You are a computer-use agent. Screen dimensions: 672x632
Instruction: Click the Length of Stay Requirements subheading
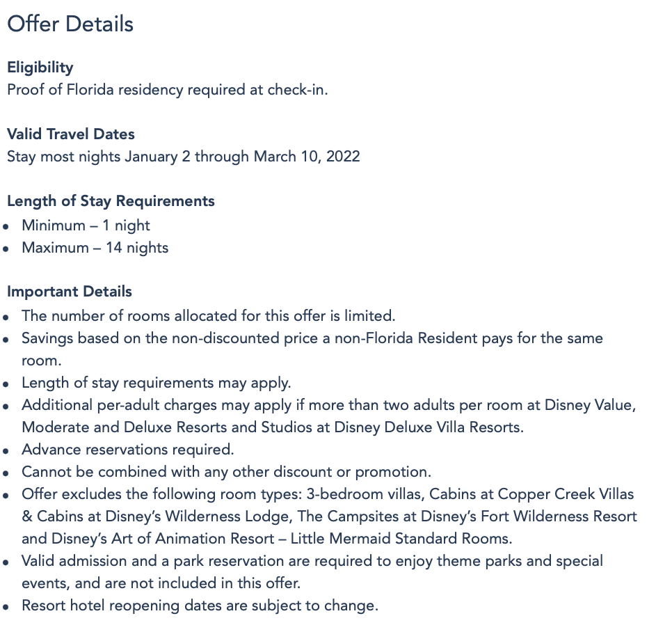click(111, 201)
